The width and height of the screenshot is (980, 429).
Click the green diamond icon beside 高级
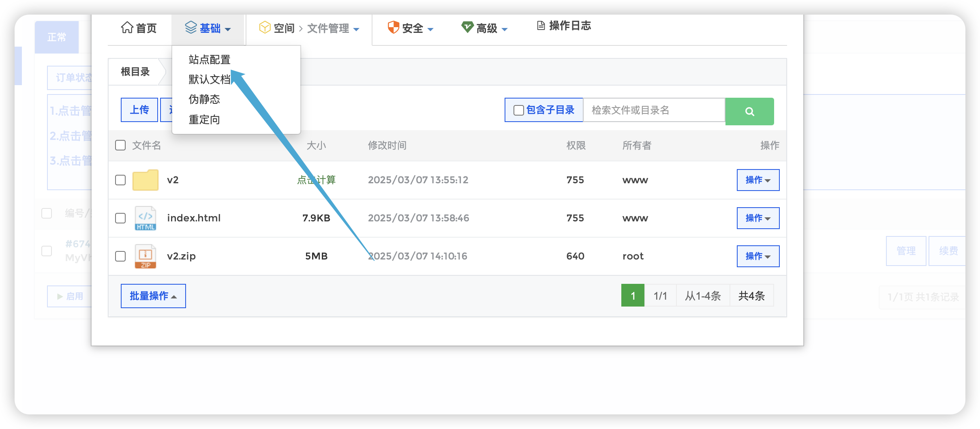467,27
